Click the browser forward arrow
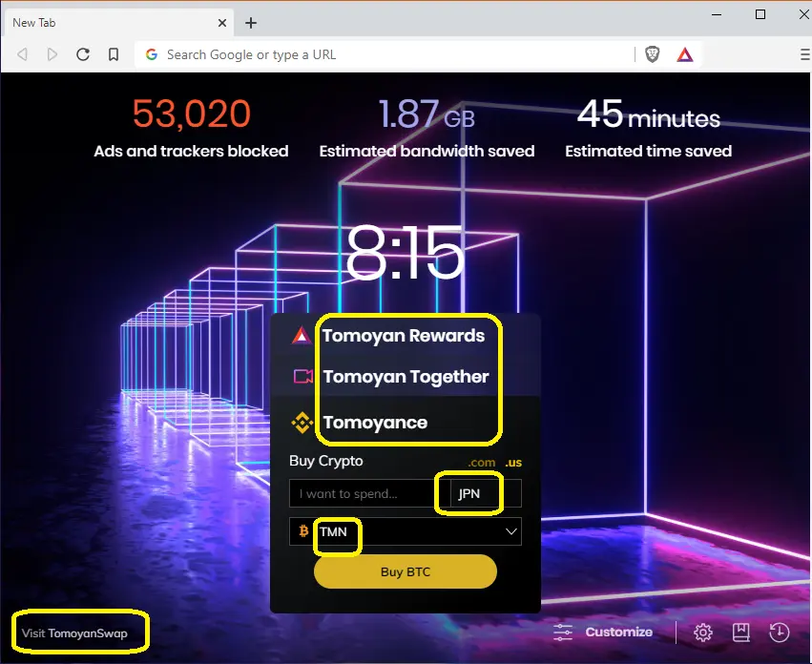Screen dimensions: 812x664 (x=52, y=54)
